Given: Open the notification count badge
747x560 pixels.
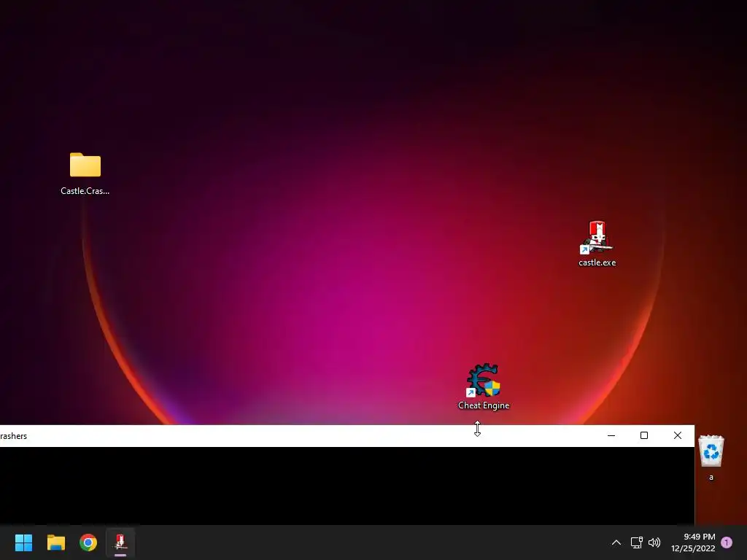Looking at the screenshot, I should (727, 542).
